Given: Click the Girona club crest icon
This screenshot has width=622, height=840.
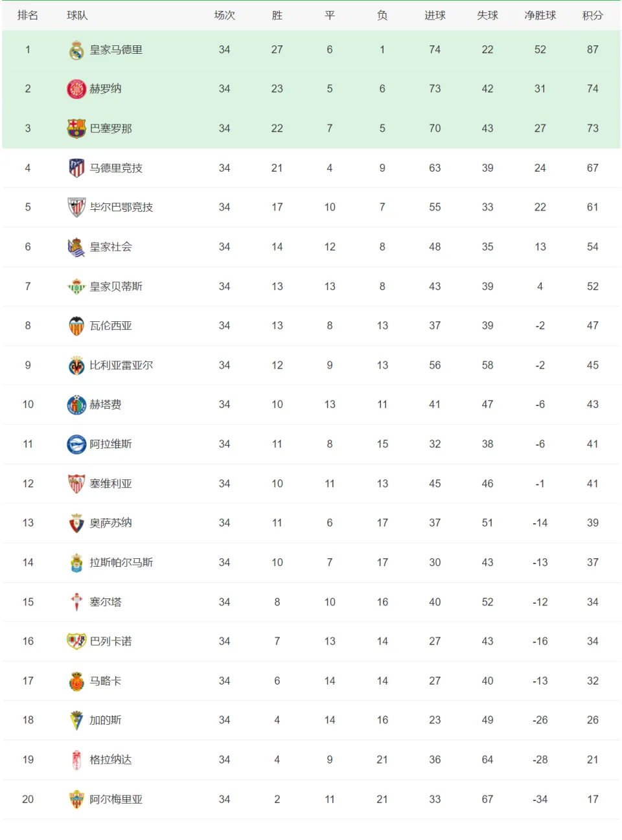Looking at the screenshot, I should (76, 89).
